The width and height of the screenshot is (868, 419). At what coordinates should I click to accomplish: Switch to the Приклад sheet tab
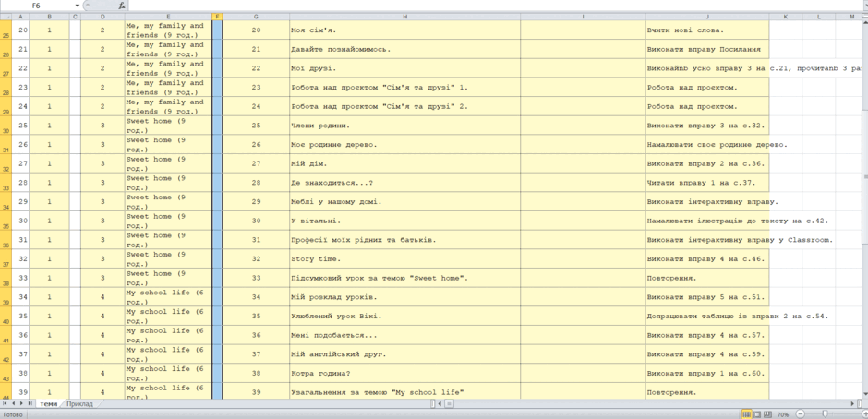tap(79, 404)
